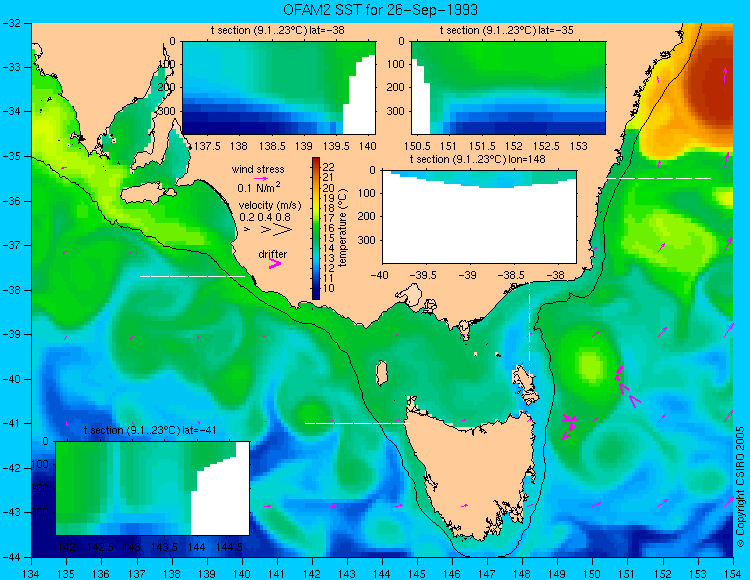Viewport: 750px width, 580px height.
Task: Click the '146' longitude label on main axis
Action: [452, 574]
